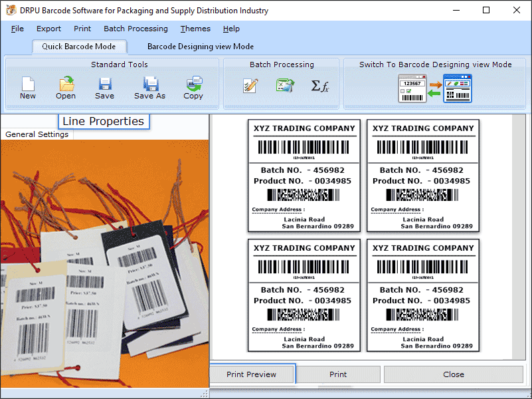Image resolution: width=532 pixels, height=399 pixels.
Task: Close the print dialog with Close button
Action: 454,374
